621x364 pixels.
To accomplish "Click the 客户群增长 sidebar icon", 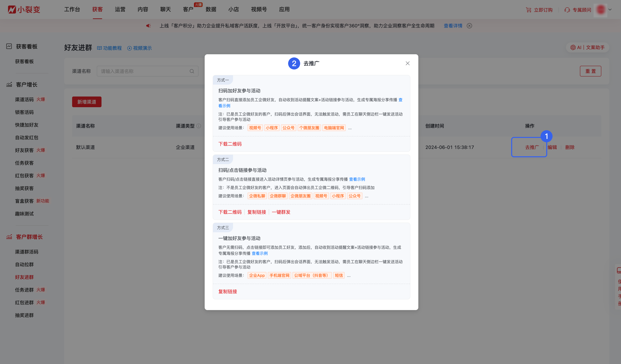I will click(x=9, y=237).
